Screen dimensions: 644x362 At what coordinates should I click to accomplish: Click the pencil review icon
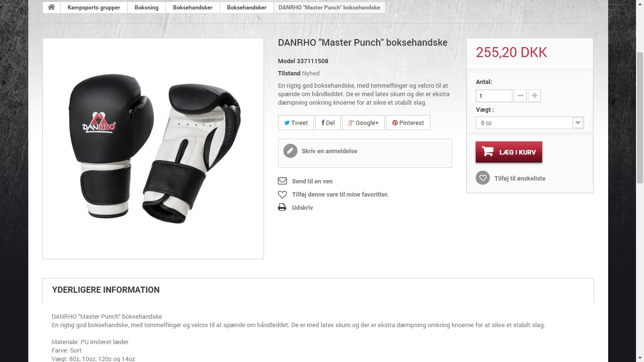point(290,151)
